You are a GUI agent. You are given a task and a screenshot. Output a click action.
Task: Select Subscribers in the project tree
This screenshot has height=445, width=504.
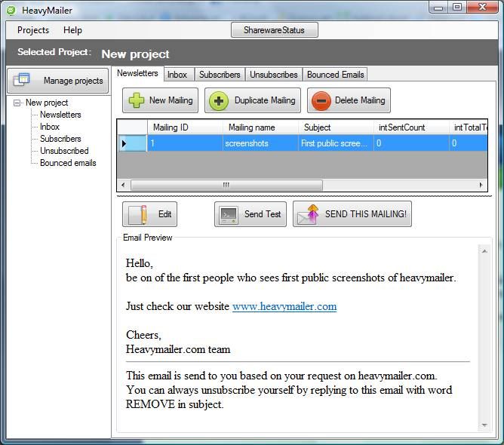point(60,139)
